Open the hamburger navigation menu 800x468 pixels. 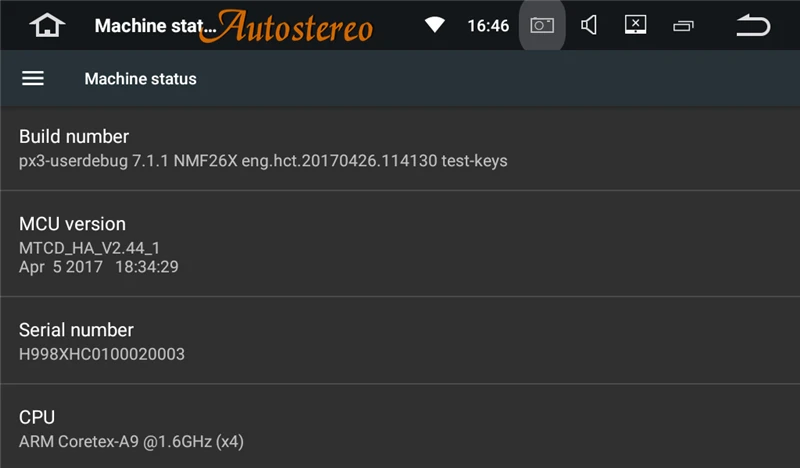pyautogui.click(x=33, y=78)
